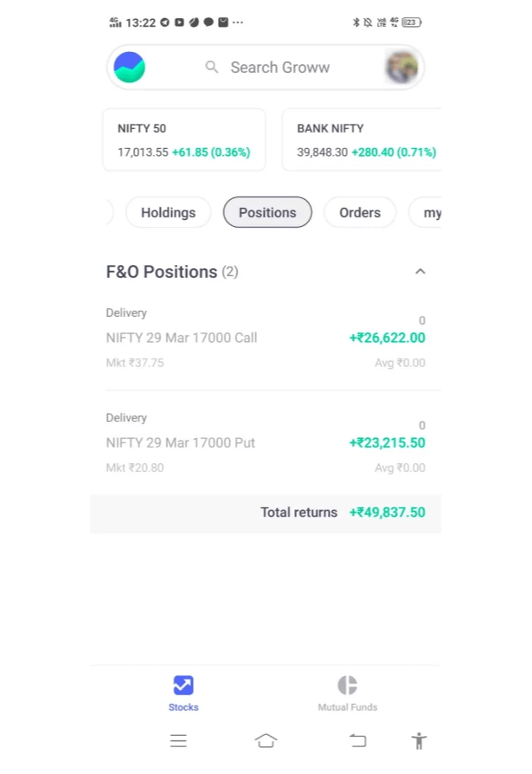
Task: Tap the search magnifier icon
Action: (211, 67)
